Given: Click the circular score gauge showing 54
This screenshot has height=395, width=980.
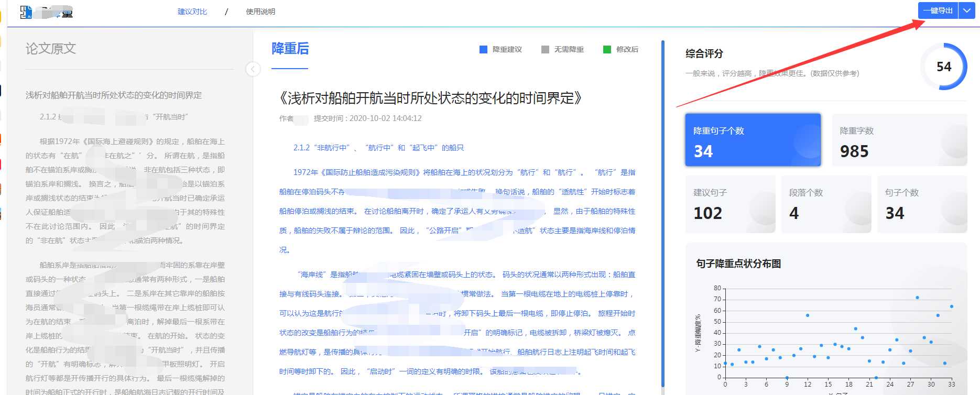Looking at the screenshot, I should click(944, 67).
